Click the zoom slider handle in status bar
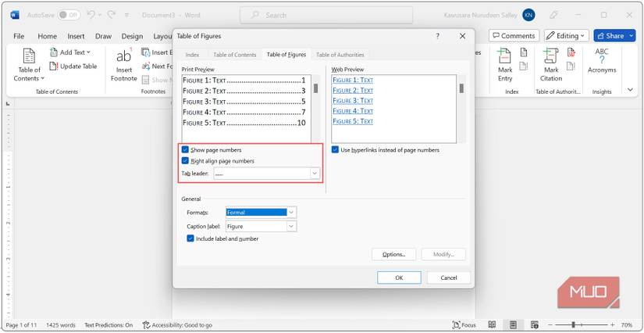644x333 pixels. click(x=574, y=324)
